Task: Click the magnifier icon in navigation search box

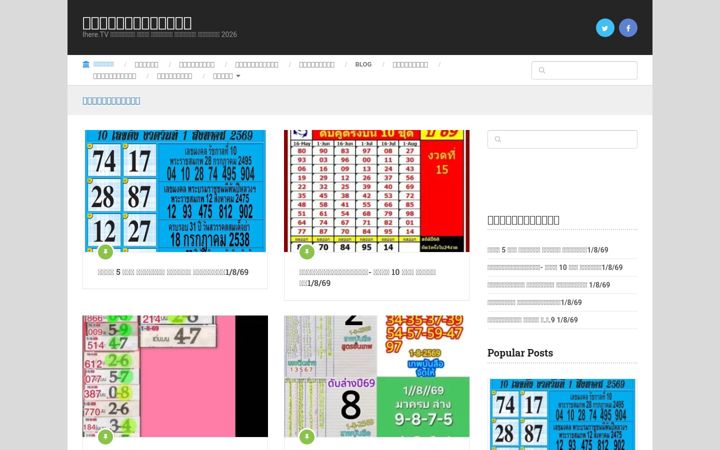Action: click(x=542, y=70)
